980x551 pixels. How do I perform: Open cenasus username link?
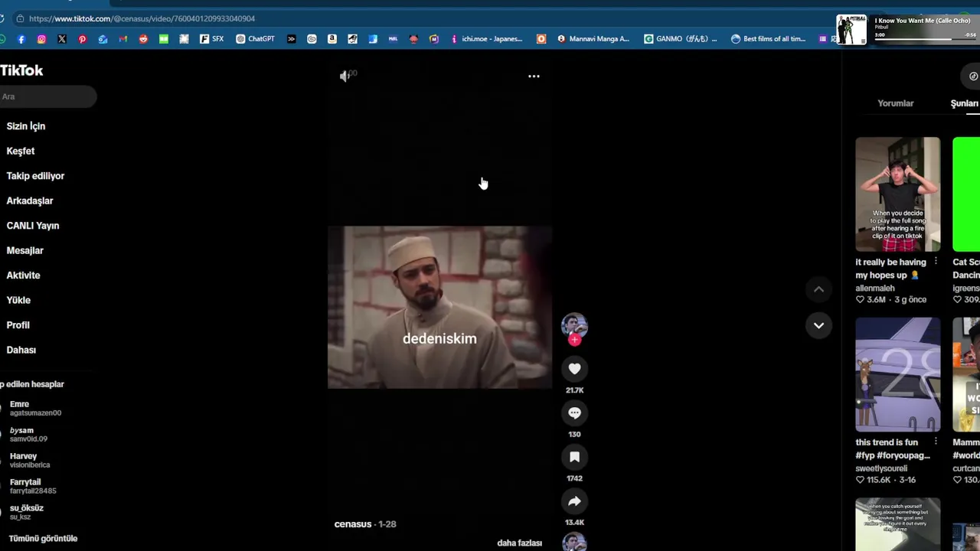tap(353, 524)
